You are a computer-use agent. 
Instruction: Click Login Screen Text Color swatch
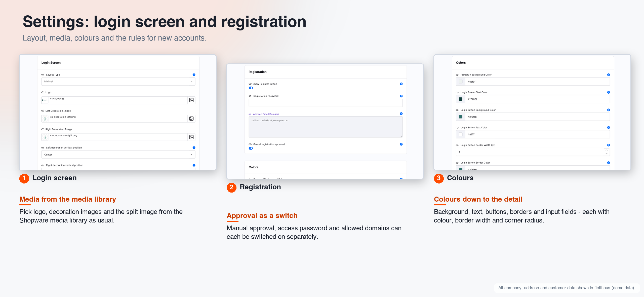461,99
